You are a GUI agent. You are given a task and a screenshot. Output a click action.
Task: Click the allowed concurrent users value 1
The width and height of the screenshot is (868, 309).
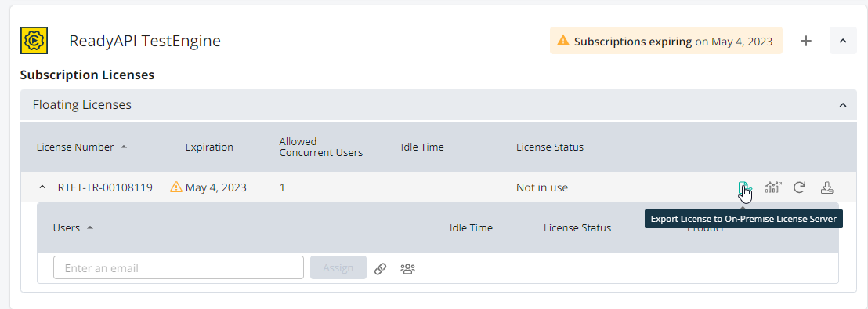(x=282, y=187)
